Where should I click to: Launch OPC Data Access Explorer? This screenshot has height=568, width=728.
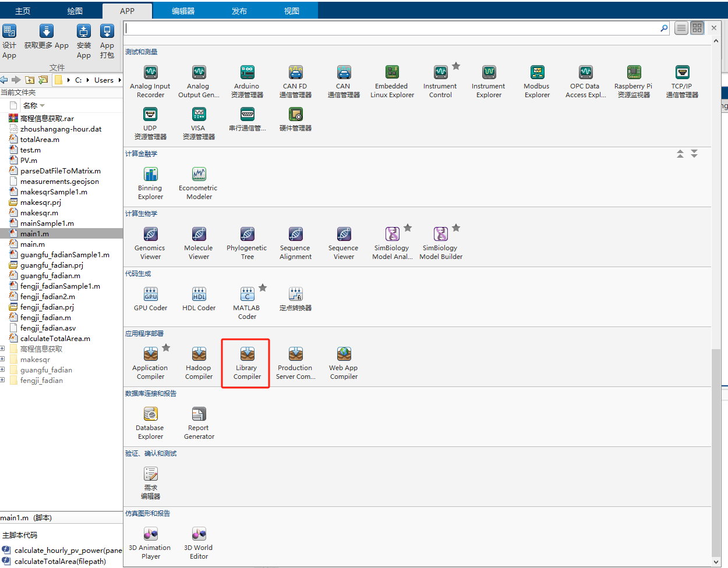(585, 81)
